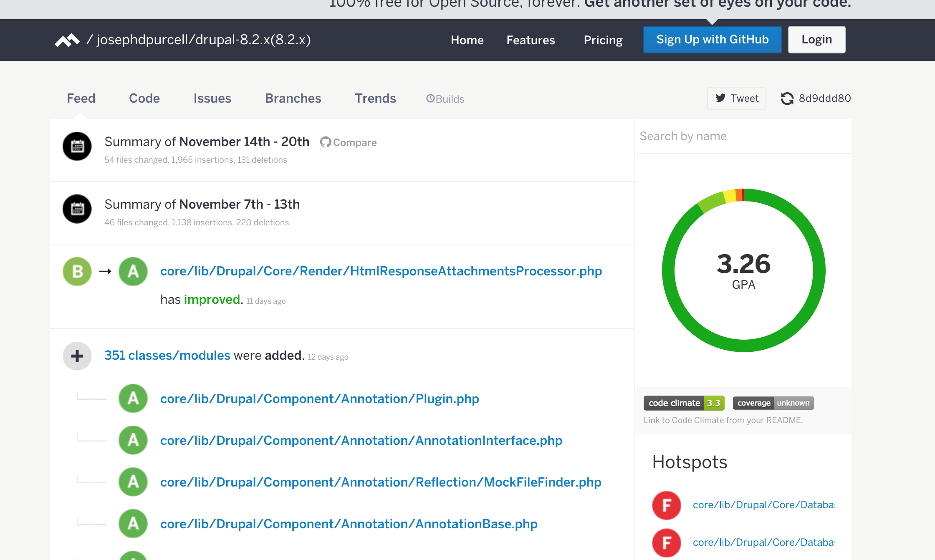
Task: Open 351 classes/modules link
Action: (x=167, y=356)
